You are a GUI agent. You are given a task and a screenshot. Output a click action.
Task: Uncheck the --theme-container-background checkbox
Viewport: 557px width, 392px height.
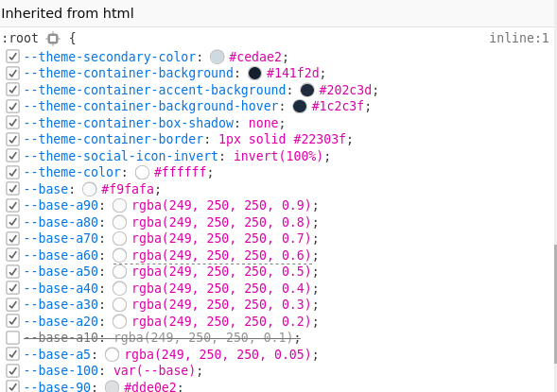tap(13, 74)
